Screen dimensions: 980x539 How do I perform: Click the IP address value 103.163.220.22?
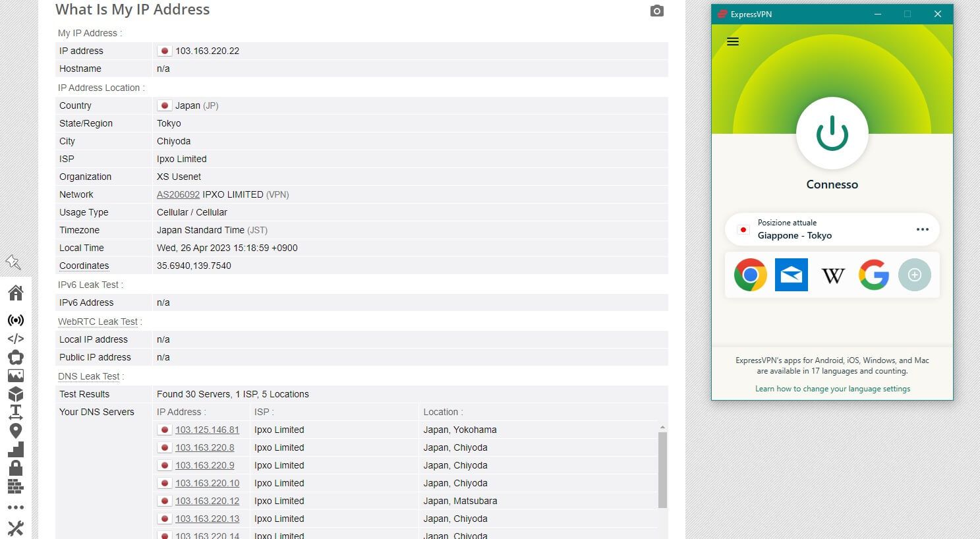207,51
